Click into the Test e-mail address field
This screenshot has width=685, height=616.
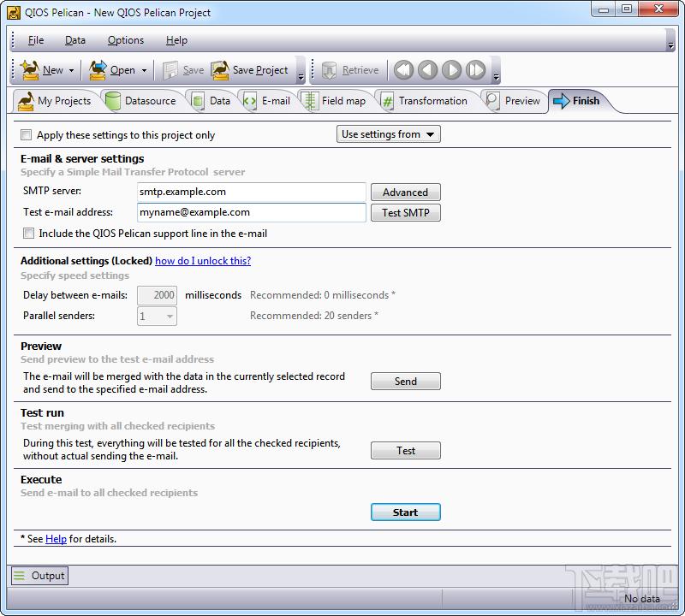[x=251, y=212]
